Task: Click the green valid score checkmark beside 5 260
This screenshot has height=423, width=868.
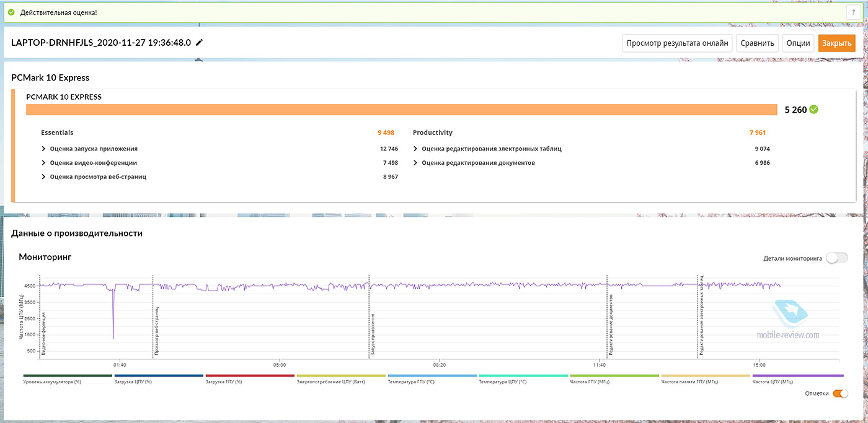Action: [813, 110]
